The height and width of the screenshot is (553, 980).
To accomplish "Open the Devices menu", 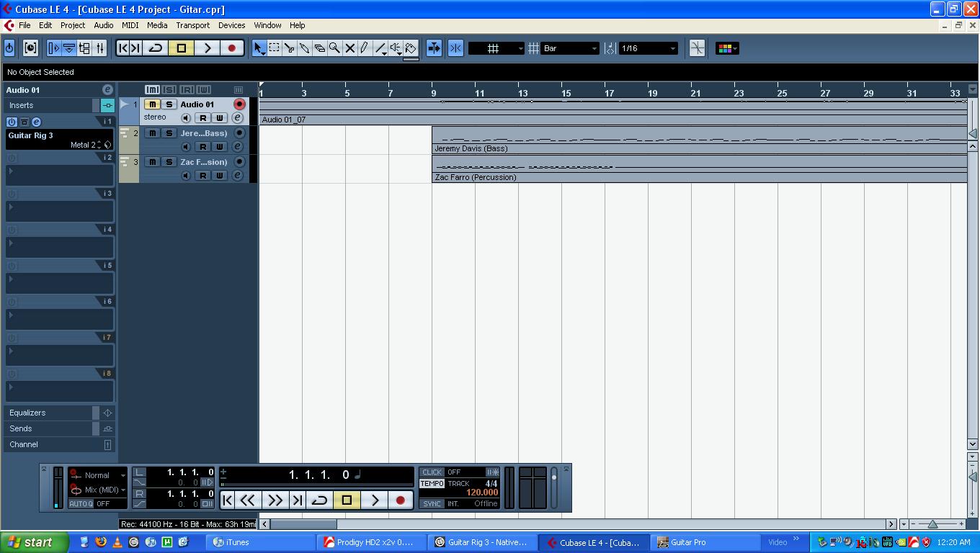I will click(x=232, y=25).
